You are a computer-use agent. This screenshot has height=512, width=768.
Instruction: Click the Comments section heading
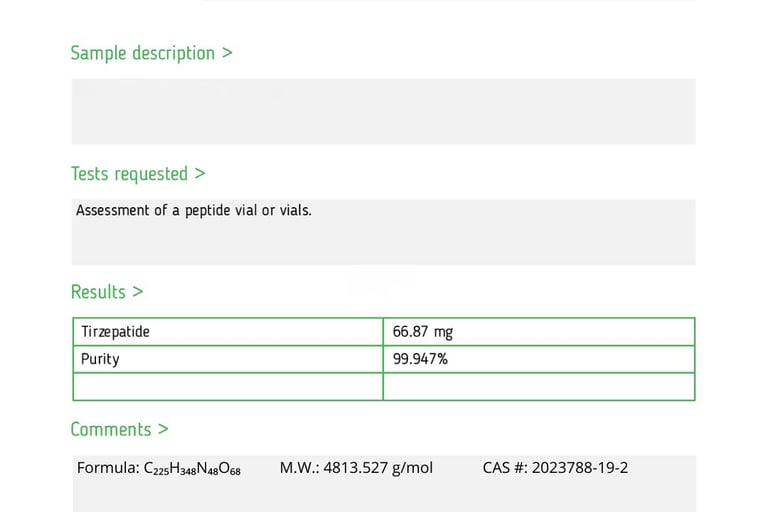(119, 429)
